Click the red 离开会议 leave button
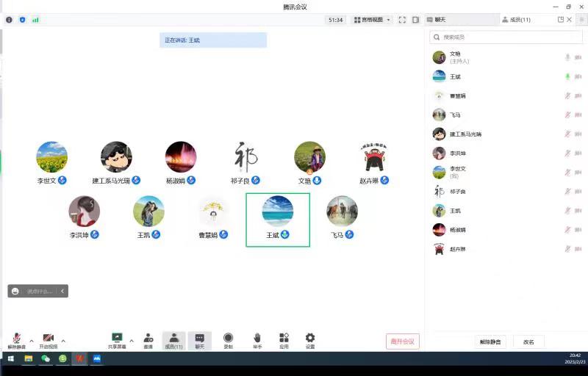 (402, 341)
